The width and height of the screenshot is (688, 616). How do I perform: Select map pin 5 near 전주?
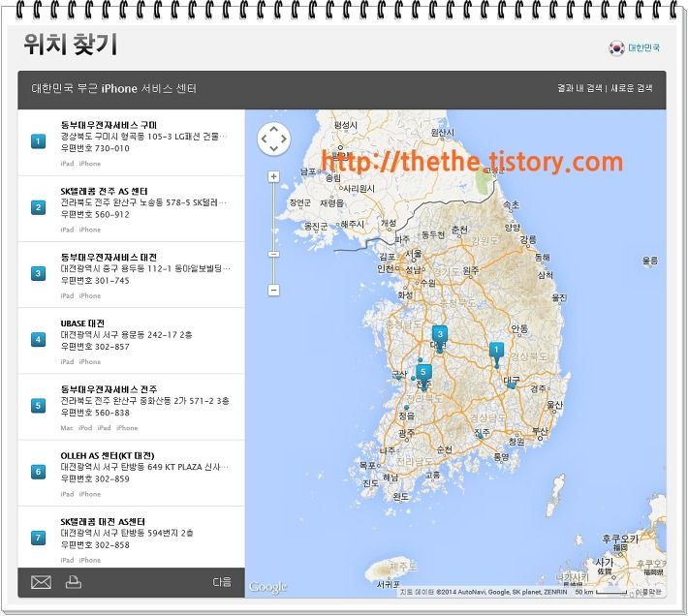(x=423, y=375)
